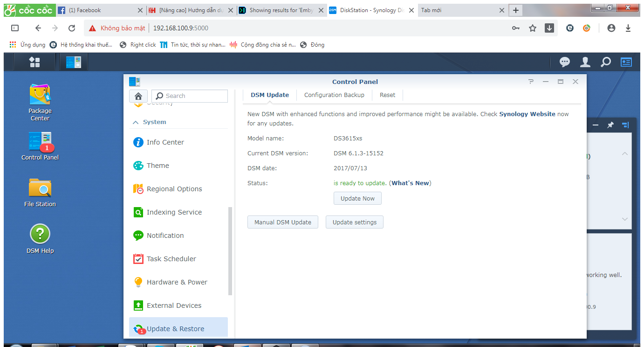Image resolution: width=644 pixels, height=347 pixels.
Task: Open browser profile account icon
Action: (611, 28)
